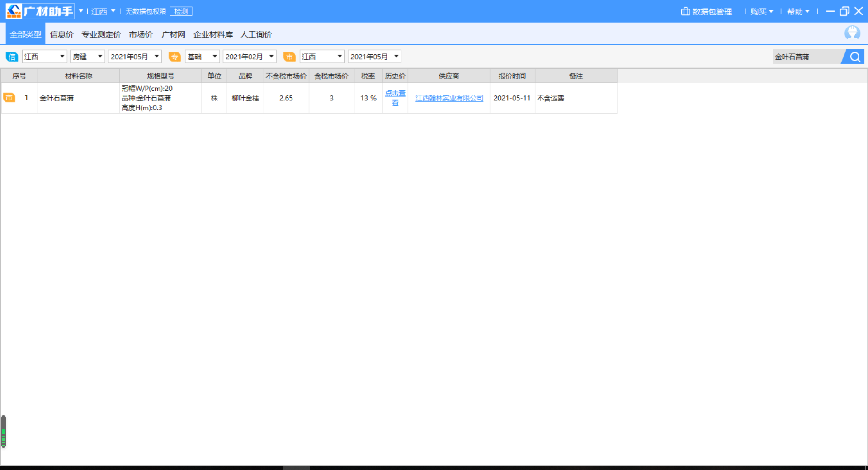Viewport: 868px width, 470px height.
Task: Expand the info-price 2021年05月 period dropdown
Action: pyautogui.click(x=135, y=57)
